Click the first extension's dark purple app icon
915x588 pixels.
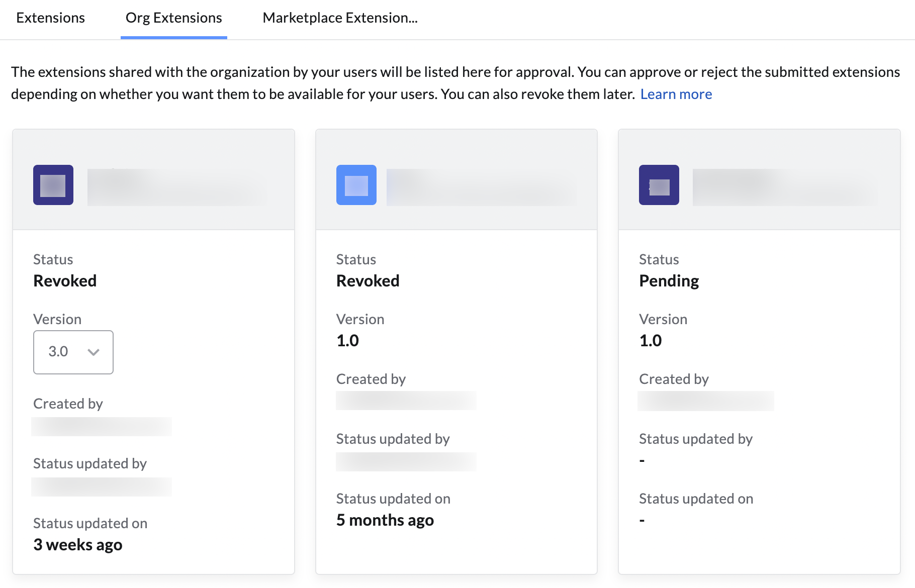(53, 184)
